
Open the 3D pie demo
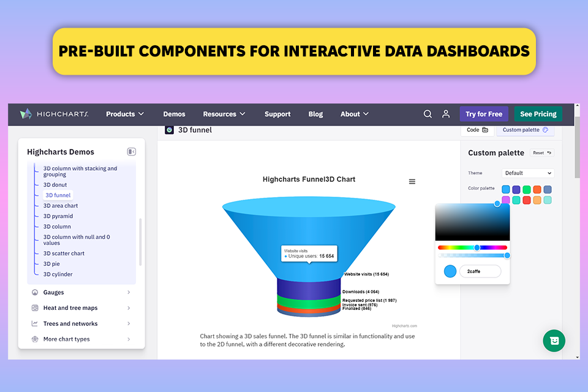click(51, 264)
